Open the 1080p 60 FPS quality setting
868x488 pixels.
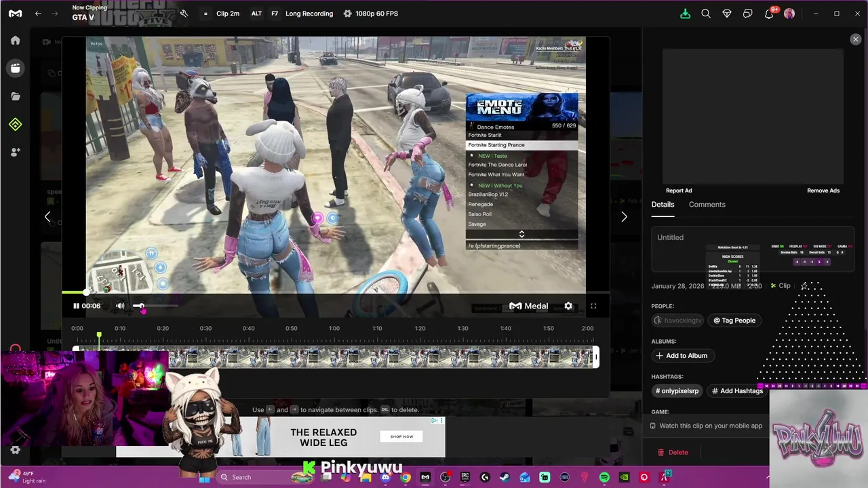click(x=371, y=14)
